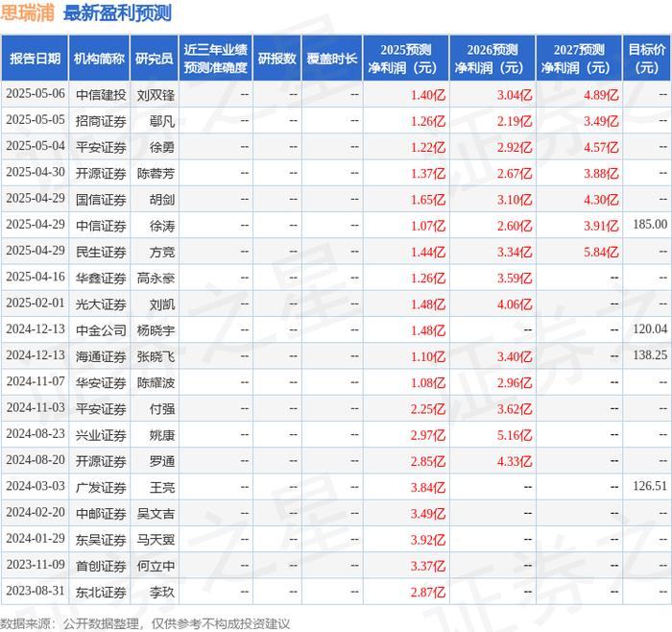Click date cell 2024-08-20
The image size is (672, 632).
36,460
